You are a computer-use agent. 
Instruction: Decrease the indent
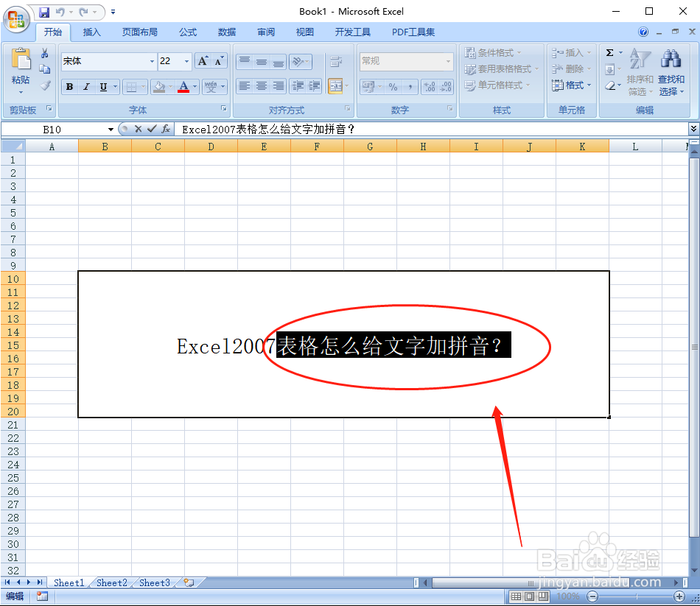(298, 85)
